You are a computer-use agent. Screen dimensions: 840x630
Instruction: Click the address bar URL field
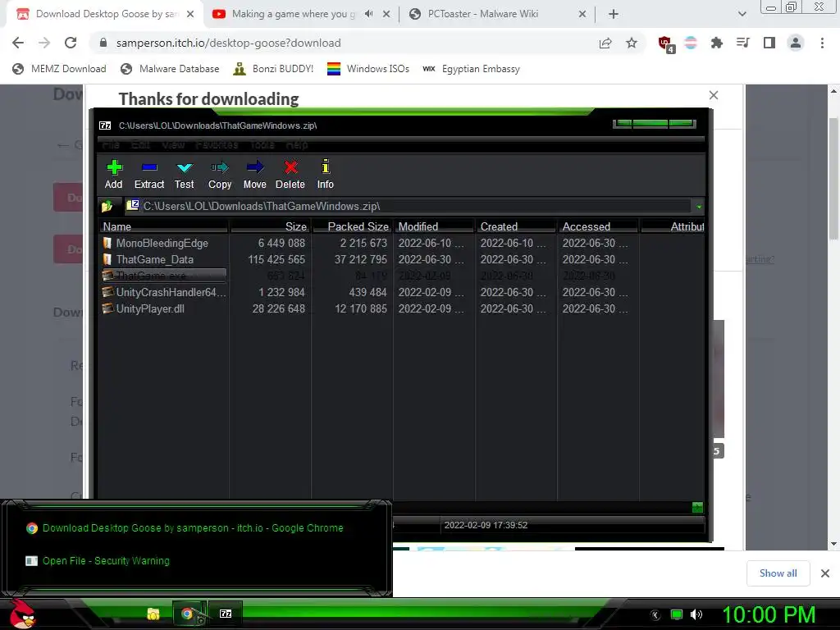343,43
